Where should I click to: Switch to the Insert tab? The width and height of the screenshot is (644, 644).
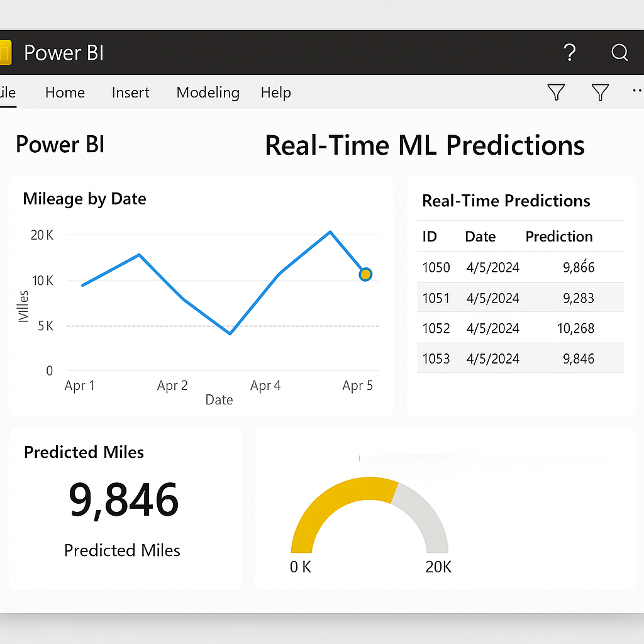pyautogui.click(x=130, y=92)
